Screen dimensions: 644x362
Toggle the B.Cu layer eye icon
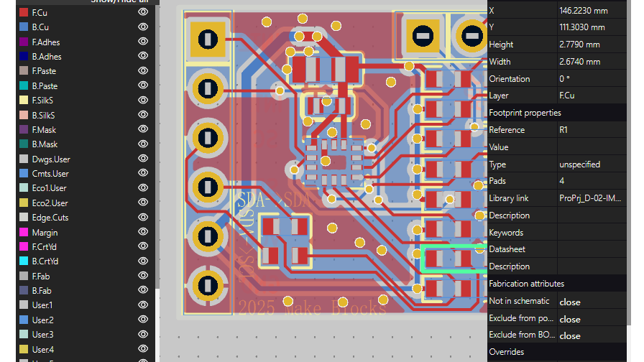point(143,27)
